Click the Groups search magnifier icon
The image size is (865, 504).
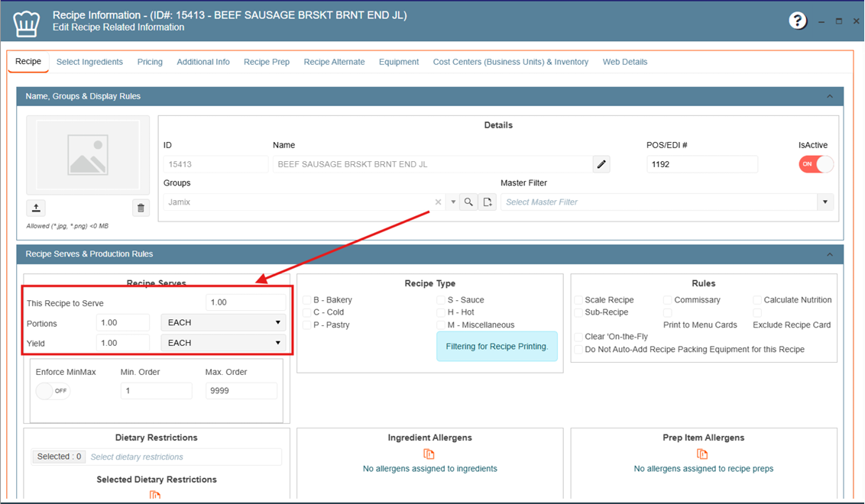point(468,202)
